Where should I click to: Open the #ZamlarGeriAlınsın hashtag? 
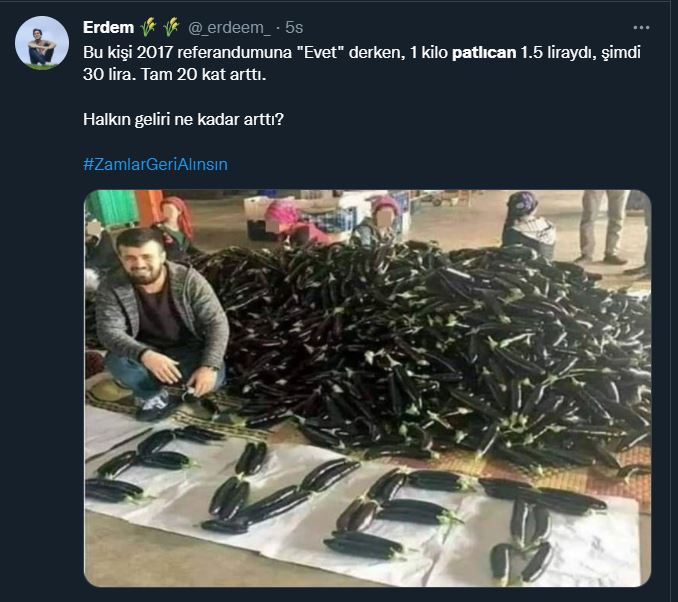155,163
